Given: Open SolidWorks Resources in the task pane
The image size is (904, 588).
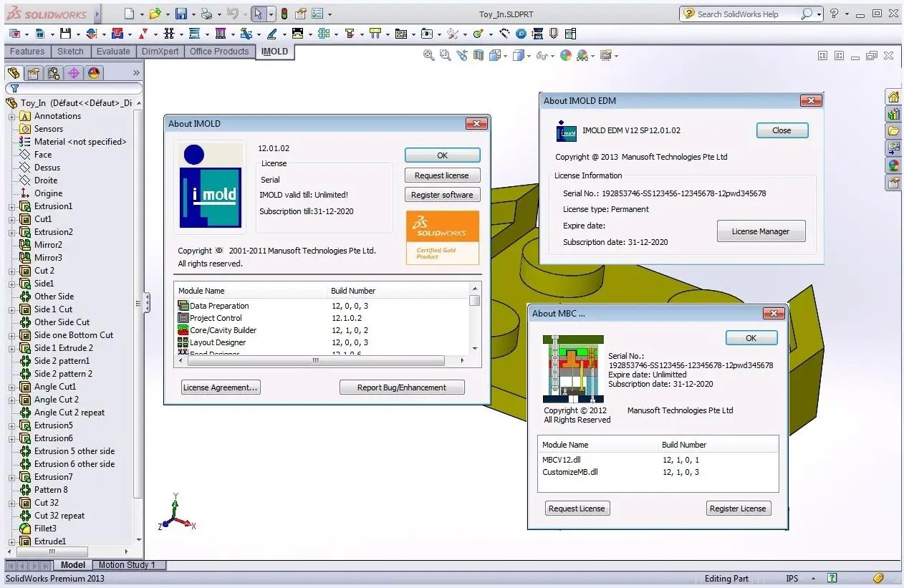Looking at the screenshot, I should tap(893, 97).
